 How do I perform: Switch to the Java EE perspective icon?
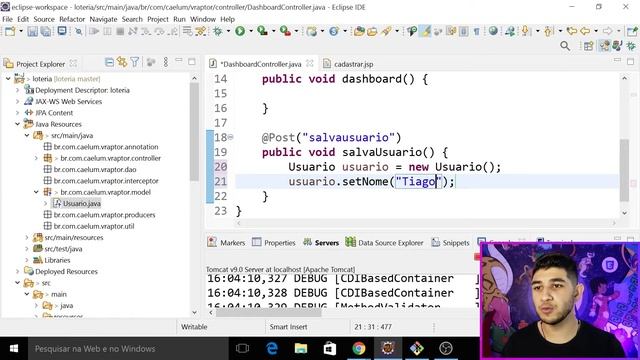(x=604, y=46)
